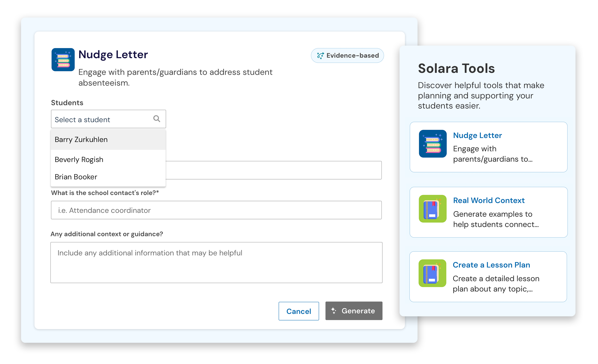
Task: Click the Create a Lesson Plan notebook icon
Action: click(432, 273)
